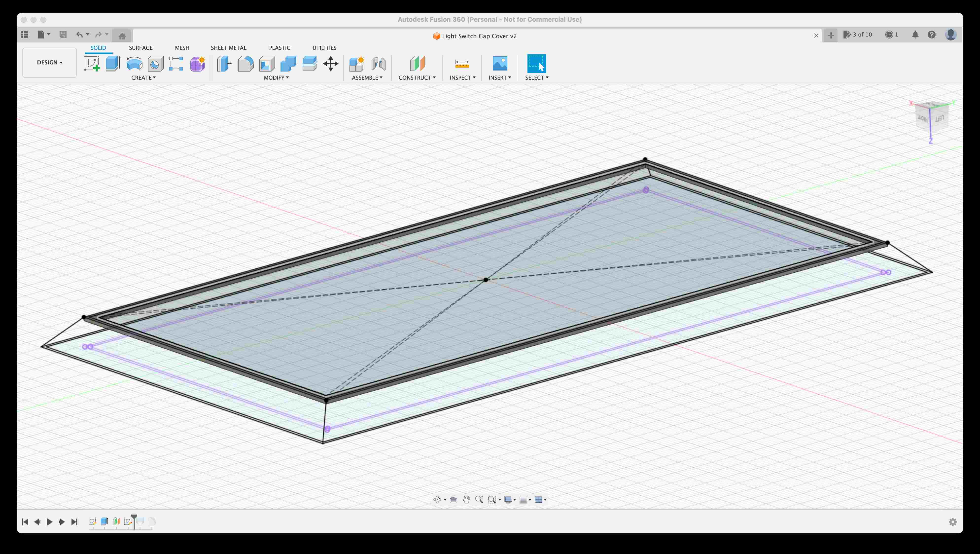Open the DESIGN workspace switcher
980x554 pixels.
tap(49, 62)
